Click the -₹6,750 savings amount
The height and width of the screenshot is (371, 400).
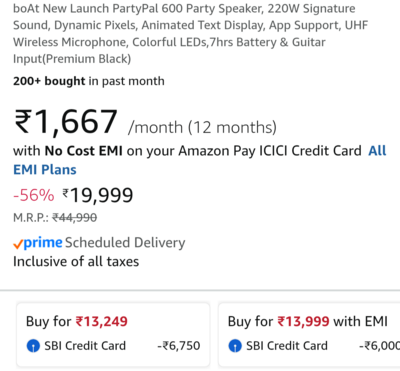click(179, 346)
